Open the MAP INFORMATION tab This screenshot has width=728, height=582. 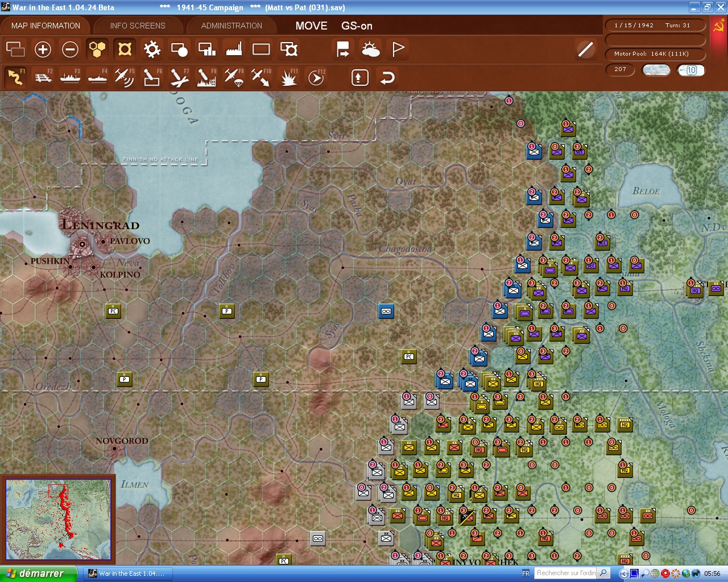tap(45, 26)
